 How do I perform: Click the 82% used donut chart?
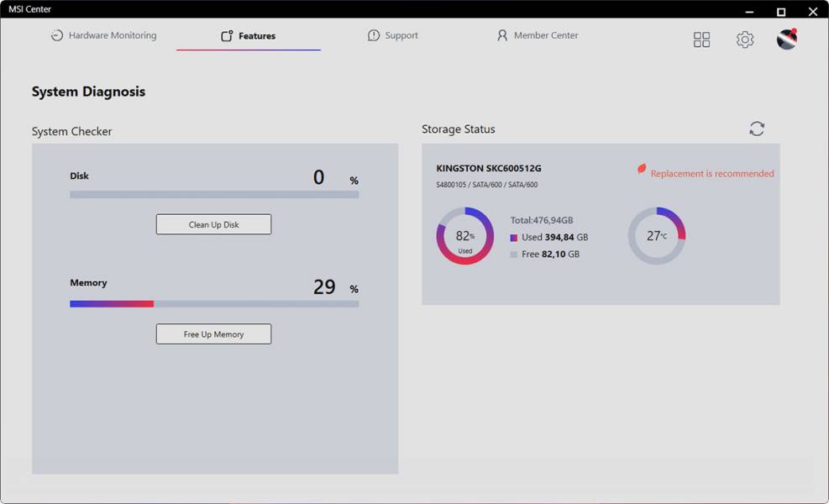464,236
